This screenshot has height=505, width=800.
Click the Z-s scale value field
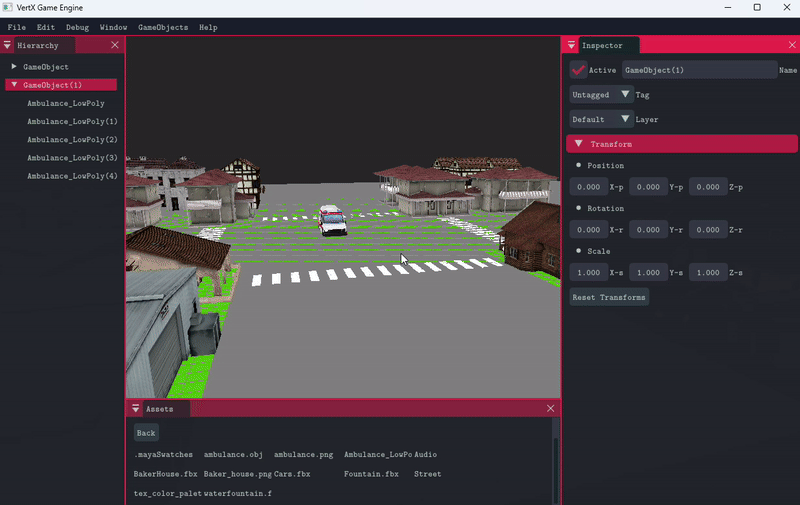(708, 272)
